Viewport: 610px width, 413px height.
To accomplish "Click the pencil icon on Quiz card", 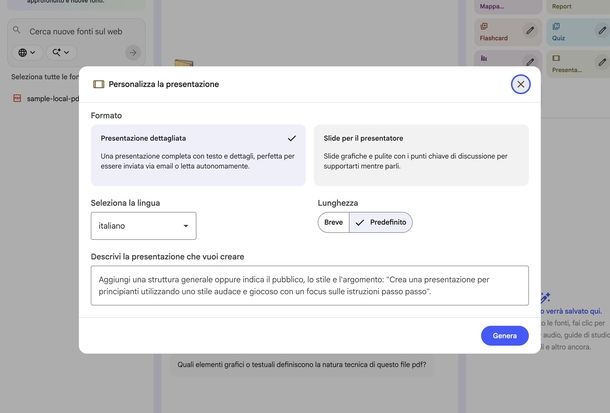I will tap(602, 32).
